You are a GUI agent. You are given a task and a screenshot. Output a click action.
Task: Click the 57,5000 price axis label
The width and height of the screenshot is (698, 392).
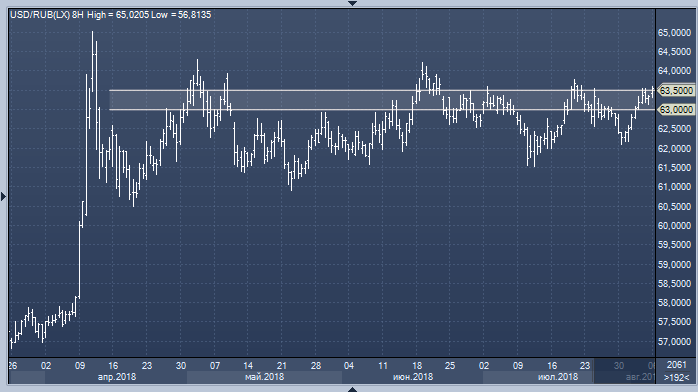click(674, 321)
